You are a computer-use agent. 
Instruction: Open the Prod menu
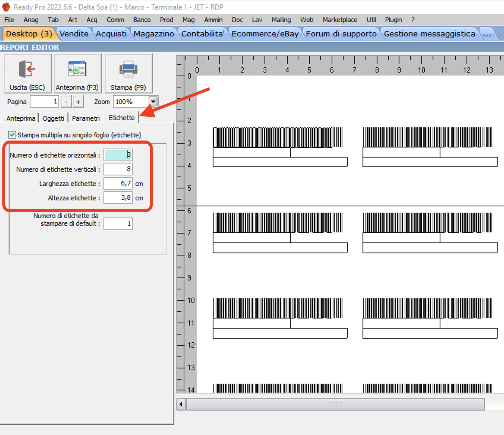166,20
